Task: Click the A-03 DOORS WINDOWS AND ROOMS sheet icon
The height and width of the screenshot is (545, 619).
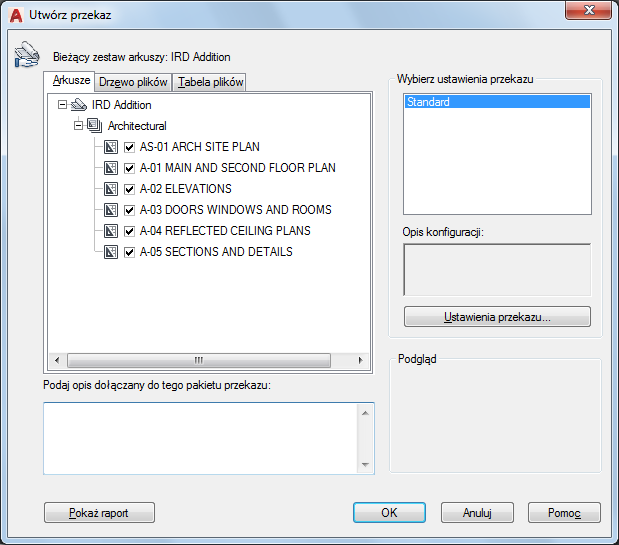Action: [x=111, y=210]
